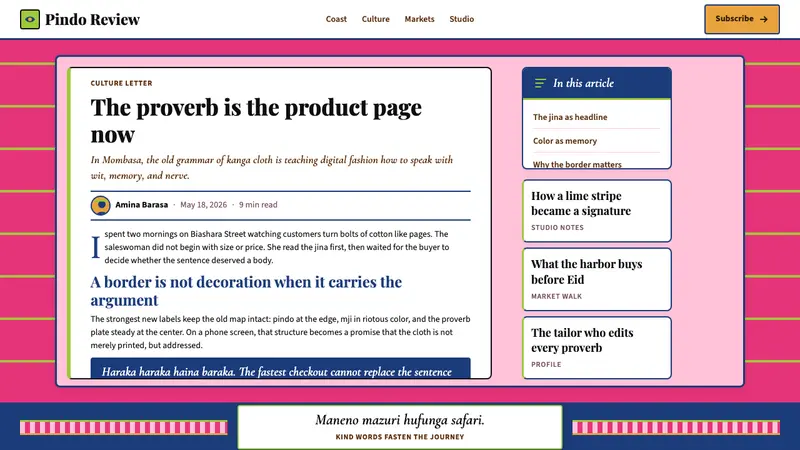Image resolution: width=800 pixels, height=450 pixels.
Task: Click the date May 18, 2026
Action: (x=204, y=205)
